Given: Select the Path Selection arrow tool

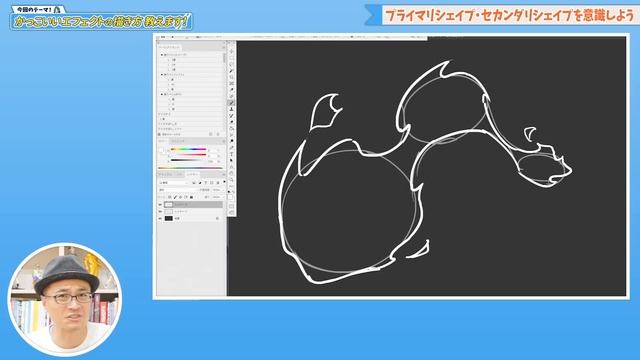Looking at the screenshot, I should click(231, 160).
